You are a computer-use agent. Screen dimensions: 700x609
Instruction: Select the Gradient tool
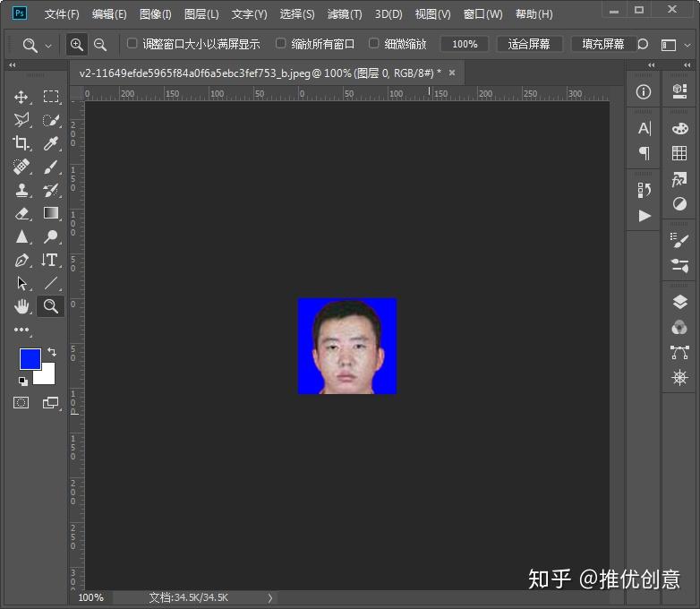click(51, 213)
